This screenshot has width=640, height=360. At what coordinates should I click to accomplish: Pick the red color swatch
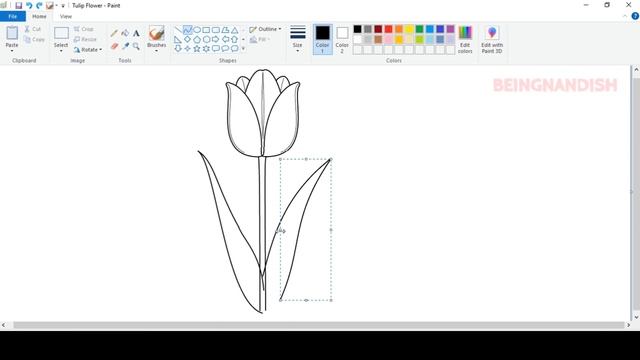pyautogui.click(x=388, y=29)
